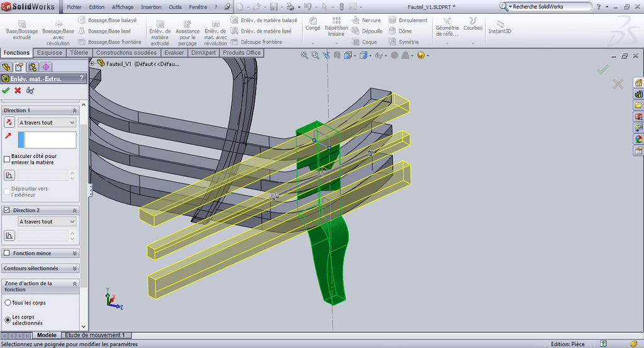Viewport: 644px width, 348px height.
Task: Accept feature with green checkmark in panel
Action: pos(6,91)
